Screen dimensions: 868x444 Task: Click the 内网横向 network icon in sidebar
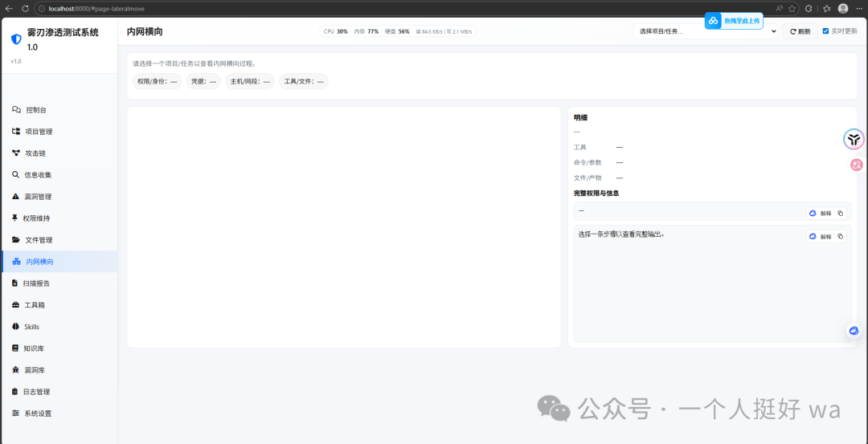point(17,262)
